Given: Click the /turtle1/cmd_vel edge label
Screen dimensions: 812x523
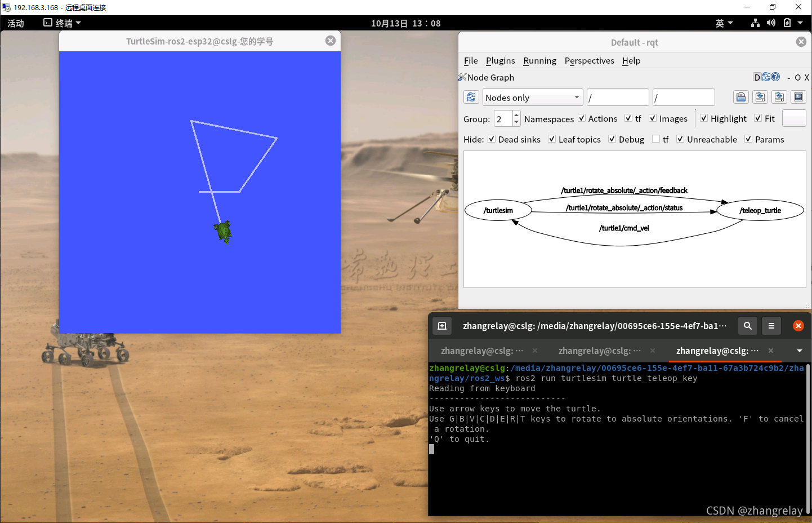Looking at the screenshot, I should click(624, 228).
